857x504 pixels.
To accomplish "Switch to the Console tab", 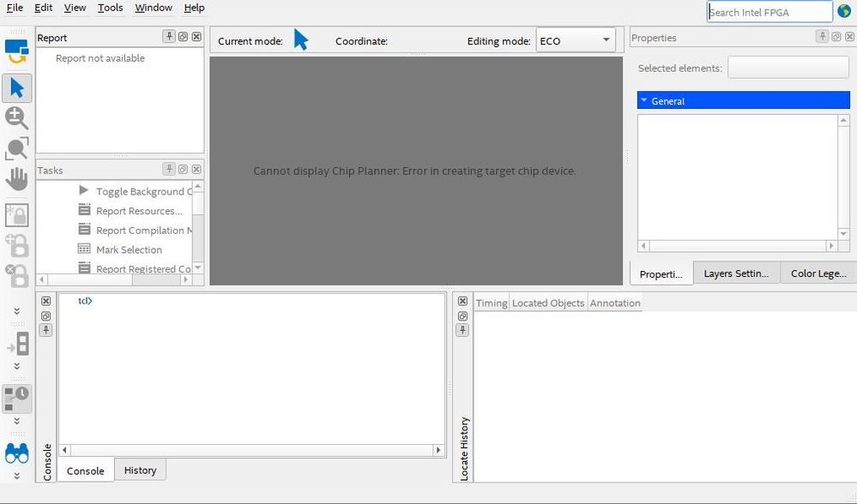I will 85,471.
